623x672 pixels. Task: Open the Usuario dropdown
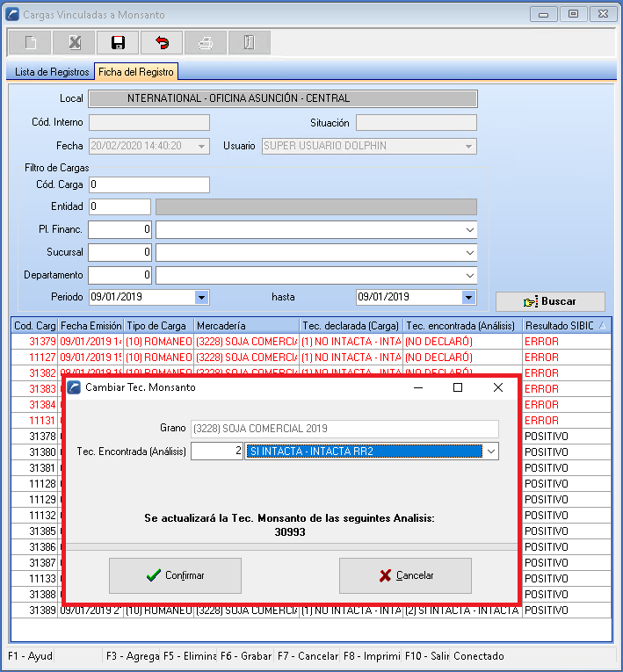click(468, 146)
